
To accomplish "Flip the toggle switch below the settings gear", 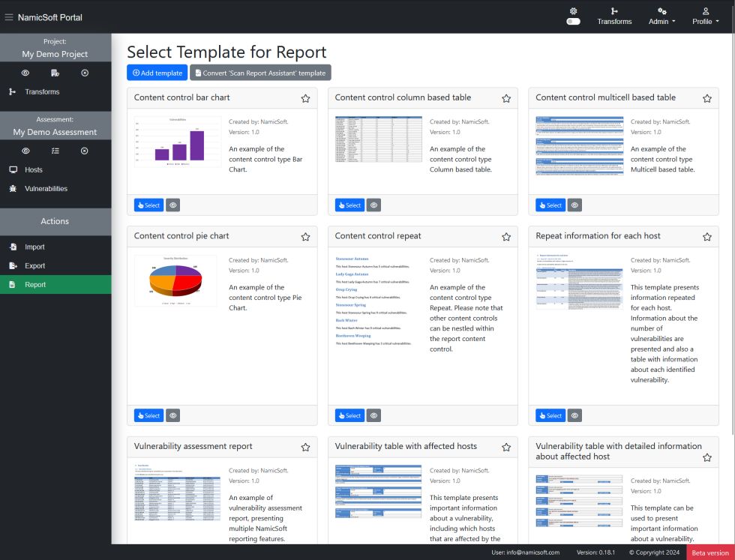I will [x=573, y=23].
